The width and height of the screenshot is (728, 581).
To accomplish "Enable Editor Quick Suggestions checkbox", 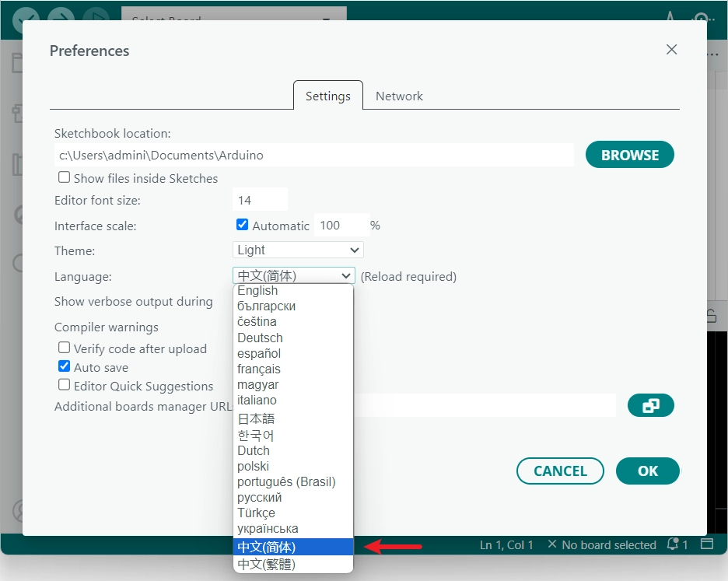I will click(x=65, y=385).
